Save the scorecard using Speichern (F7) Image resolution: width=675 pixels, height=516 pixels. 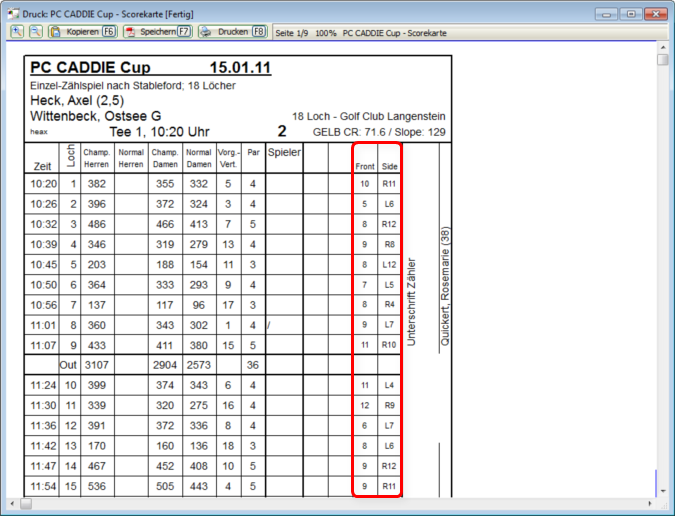point(158,32)
